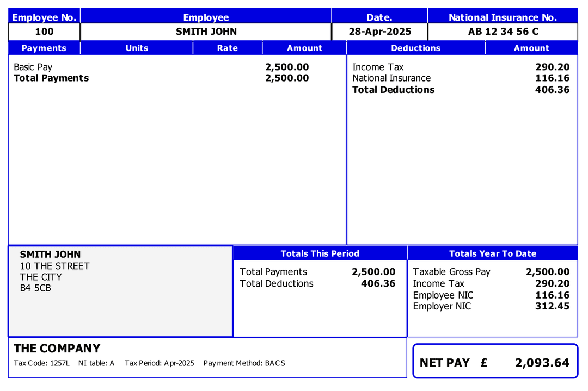The width and height of the screenshot is (588, 391).
Task: Select the National Insurance deduction line
Action: tap(391, 78)
